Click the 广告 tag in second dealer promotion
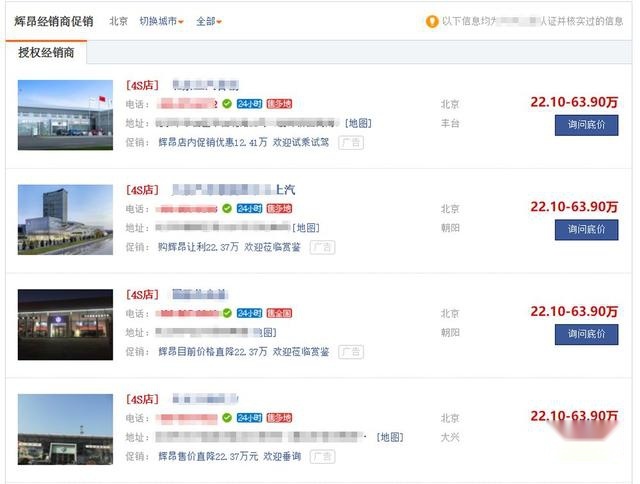The width and height of the screenshot is (640, 484). 322,247
